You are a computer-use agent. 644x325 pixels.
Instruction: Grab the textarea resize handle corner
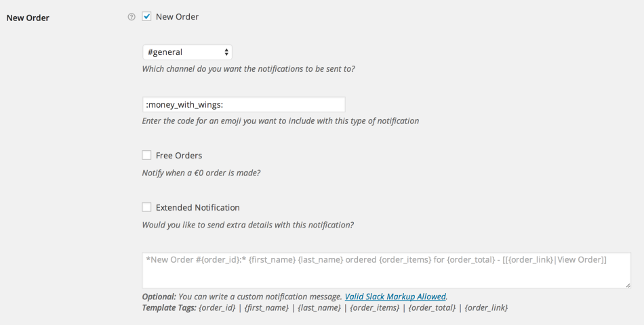pyautogui.click(x=627, y=284)
